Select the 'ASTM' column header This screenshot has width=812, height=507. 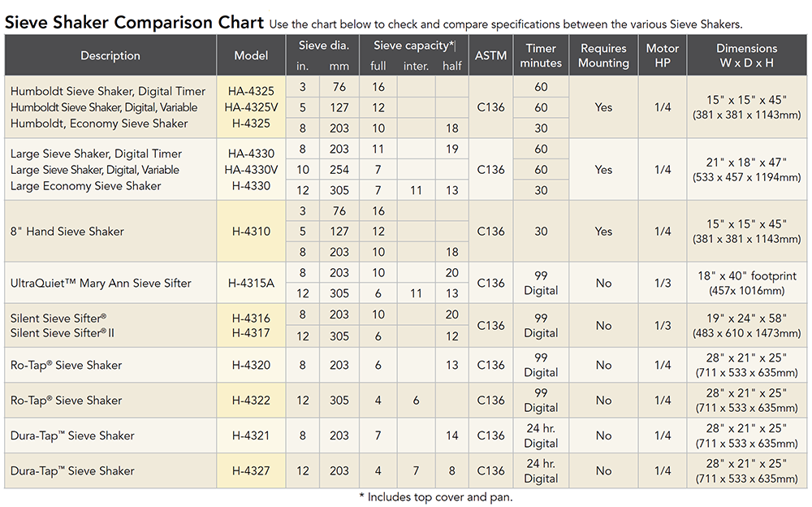pyautogui.click(x=491, y=55)
